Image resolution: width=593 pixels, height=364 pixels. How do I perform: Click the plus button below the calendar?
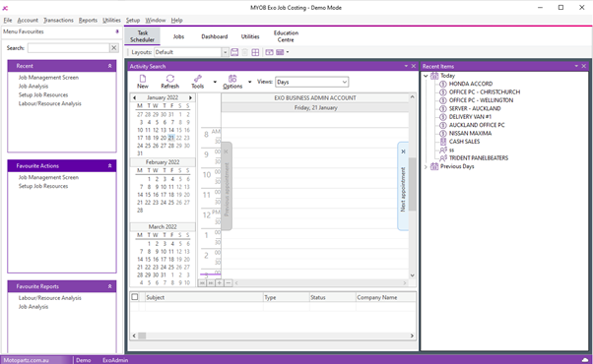[220, 282]
